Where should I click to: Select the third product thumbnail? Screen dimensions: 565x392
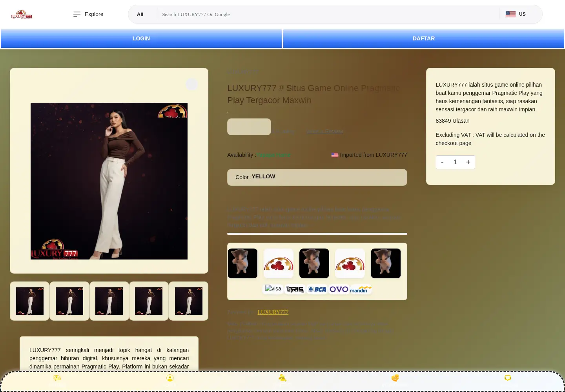coord(109,301)
